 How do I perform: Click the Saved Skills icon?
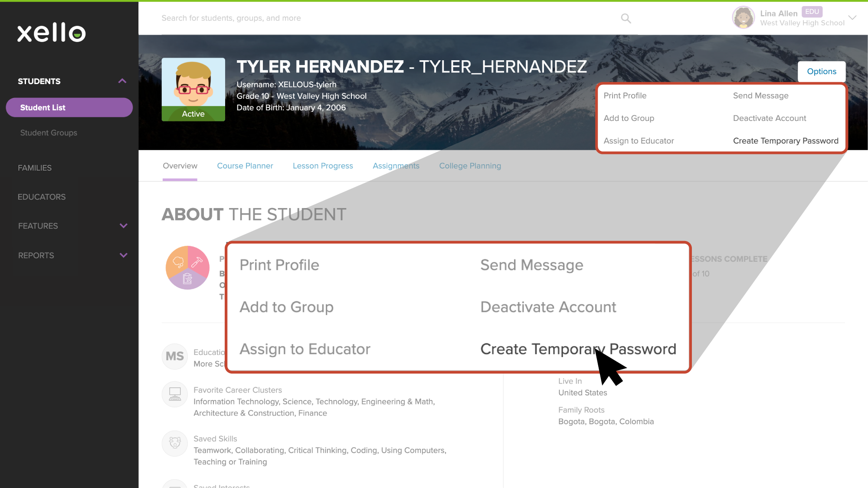[175, 442]
